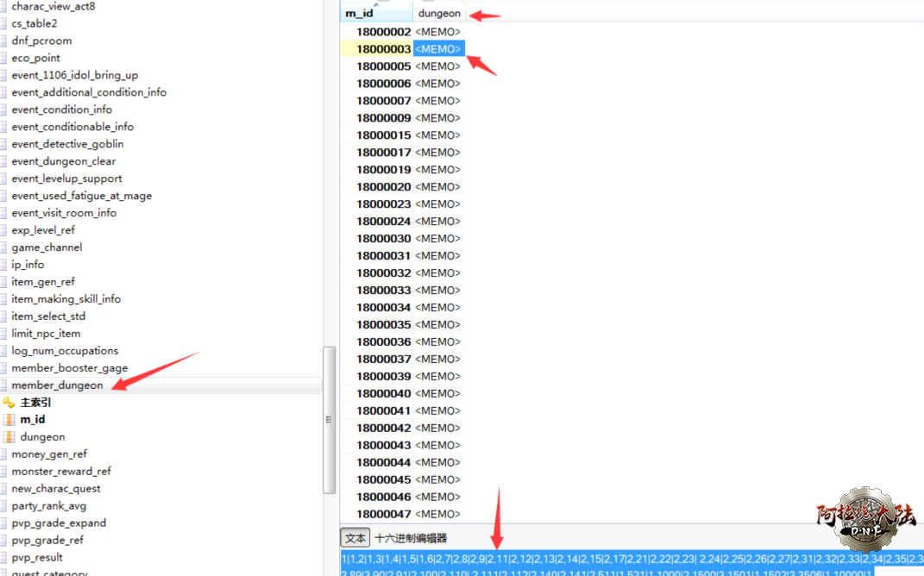This screenshot has width=924, height=576.
Task: Click the m_id column icon in tree
Action: (9, 420)
